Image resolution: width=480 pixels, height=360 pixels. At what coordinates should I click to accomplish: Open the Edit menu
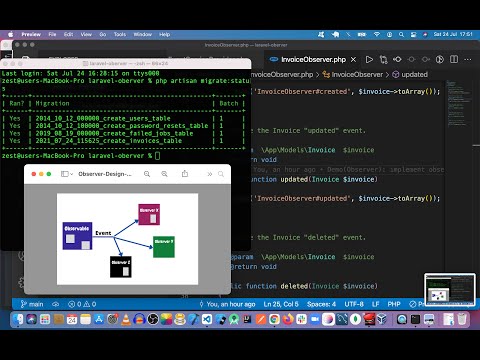pyautogui.click(x=68, y=34)
